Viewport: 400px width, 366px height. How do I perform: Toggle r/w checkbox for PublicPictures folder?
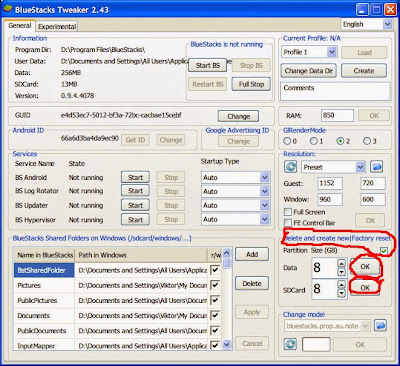215,300
